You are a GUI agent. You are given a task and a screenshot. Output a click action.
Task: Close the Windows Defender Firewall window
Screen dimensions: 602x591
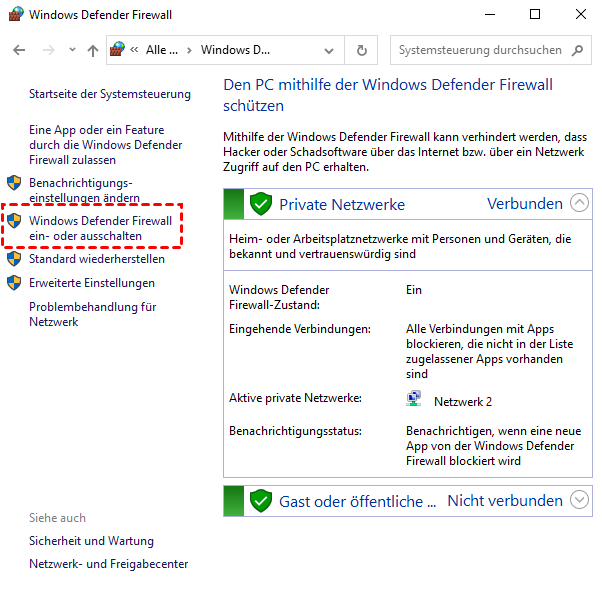coord(581,15)
